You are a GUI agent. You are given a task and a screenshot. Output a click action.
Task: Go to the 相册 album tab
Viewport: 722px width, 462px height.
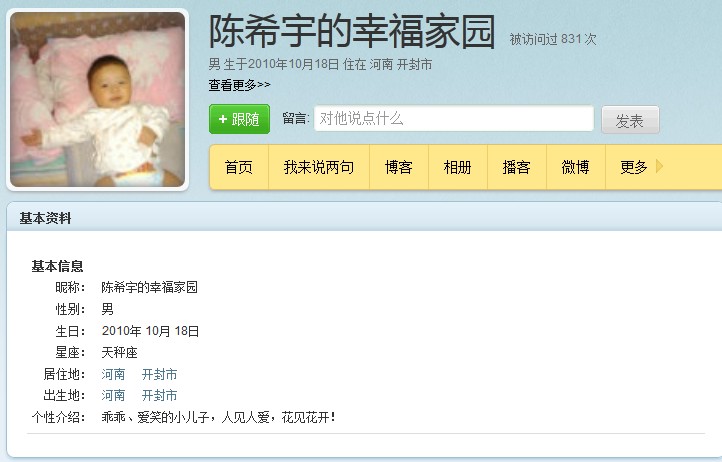(458, 167)
